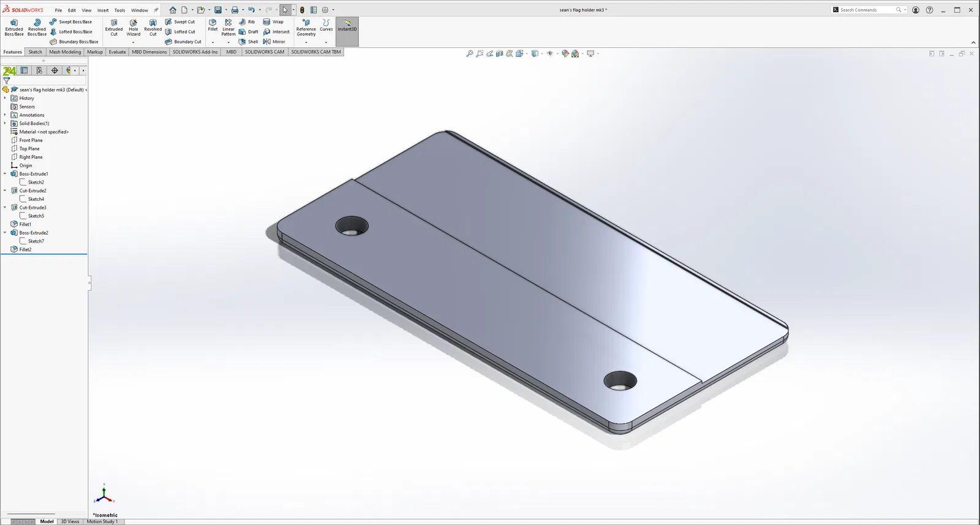Viewport: 980px width, 525px height.
Task: Switch to the Motion Study 1 tab
Action: (102, 521)
